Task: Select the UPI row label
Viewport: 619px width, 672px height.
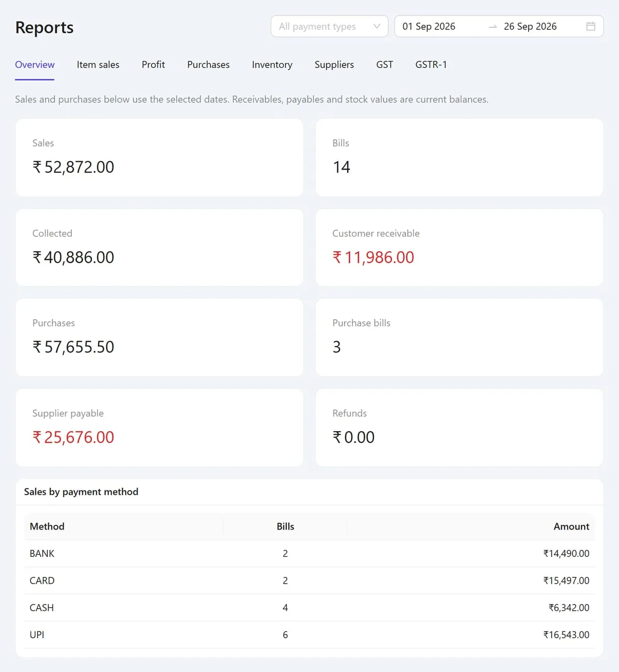Action: [37, 635]
